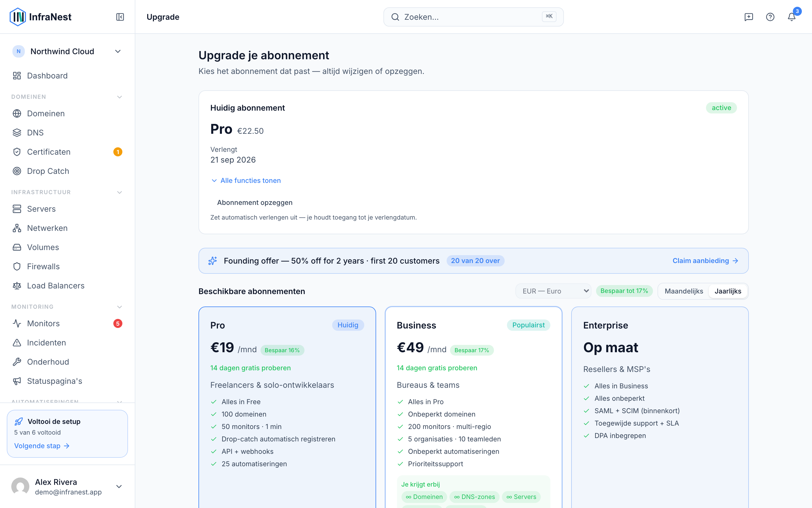Click the search magnifier icon
812x508 pixels.
[x=395, y=17]
